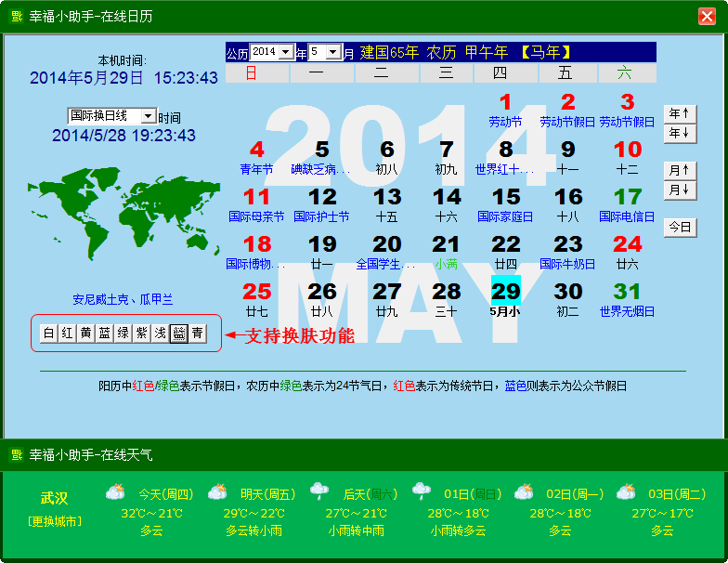This screenshot has width=728, height=563.
Task: Go to previous year with 年↓
Action: click(x=680, y=134)
